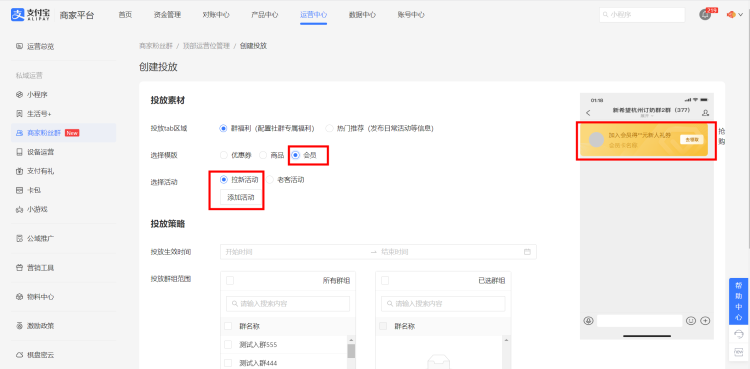The image size is (750, 369).
Task: Click the yellow member card in preview
Action: pyautogui.click(x=644, y=140)
